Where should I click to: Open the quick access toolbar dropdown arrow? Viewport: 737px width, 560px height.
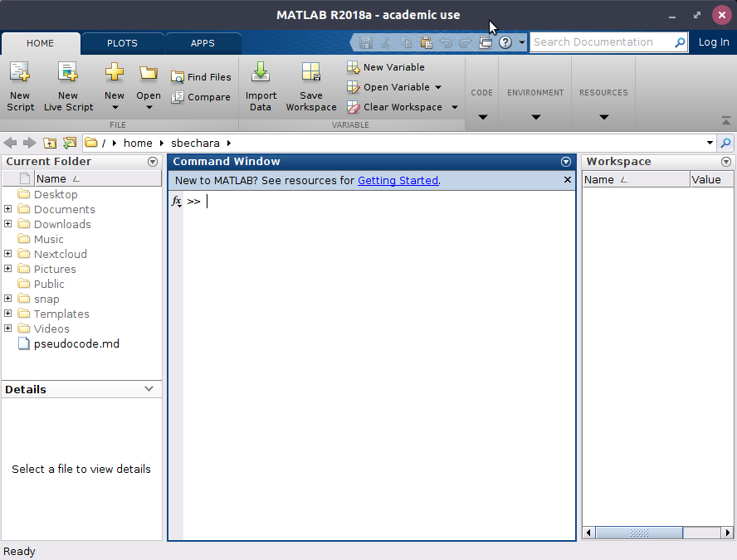(x=522, y=43)
